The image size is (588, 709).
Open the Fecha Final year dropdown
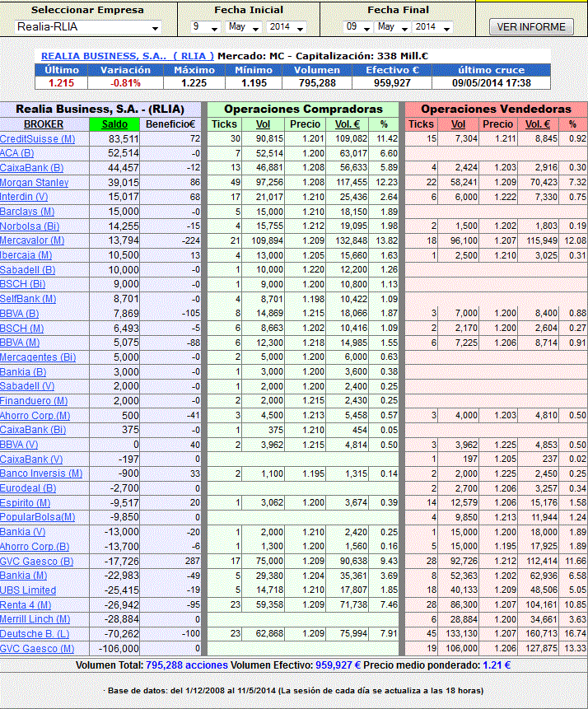click(433, 27)
